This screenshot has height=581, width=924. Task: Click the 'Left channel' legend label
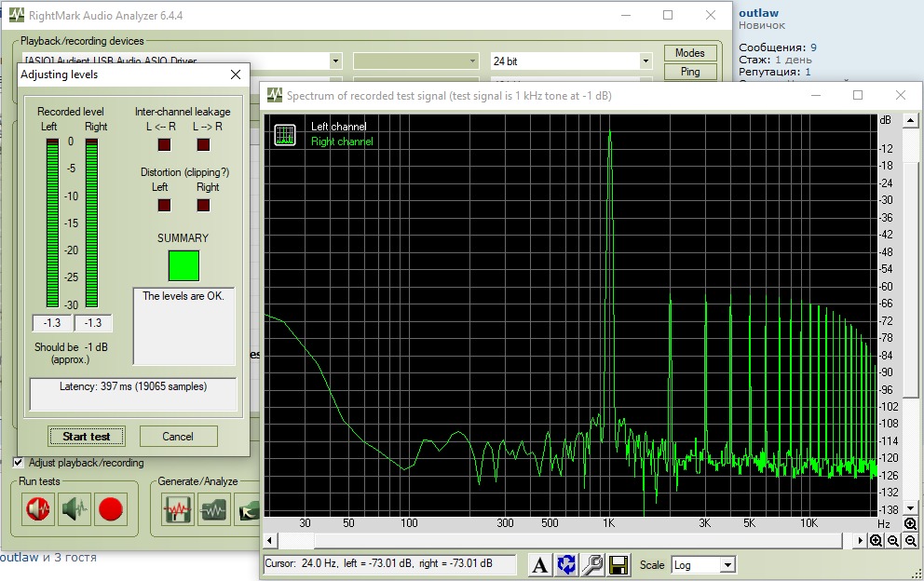[339, 126]
